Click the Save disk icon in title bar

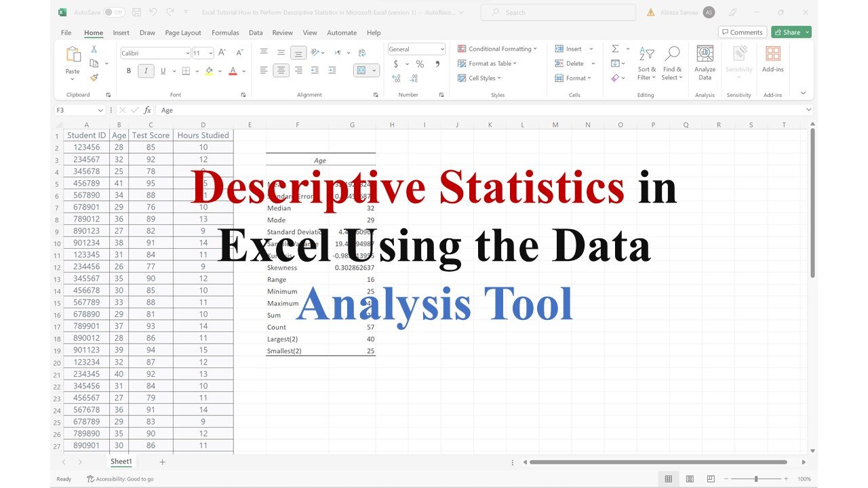pyautogui.click(x=137, y=12)
